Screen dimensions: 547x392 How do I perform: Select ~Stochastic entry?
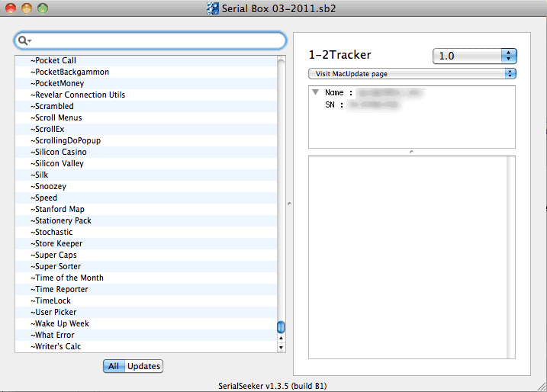pos(146,233)
